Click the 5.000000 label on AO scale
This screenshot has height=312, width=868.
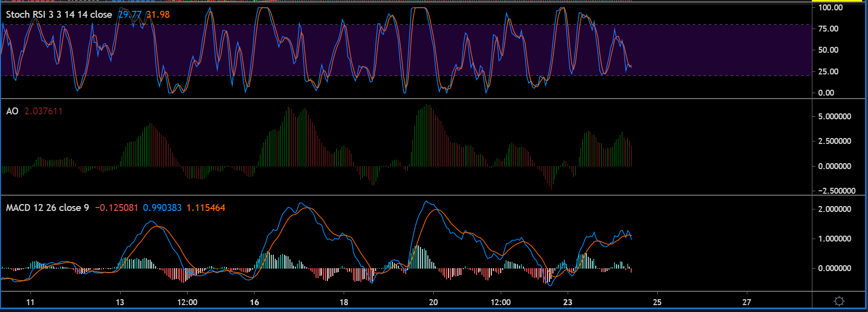[x=835, y=117]
